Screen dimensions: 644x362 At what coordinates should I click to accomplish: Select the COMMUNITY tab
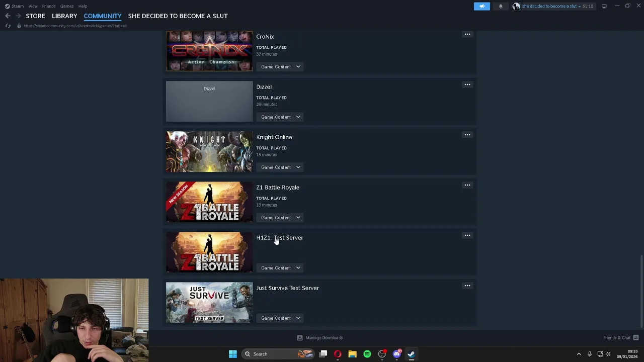click(x=103, y=16)
